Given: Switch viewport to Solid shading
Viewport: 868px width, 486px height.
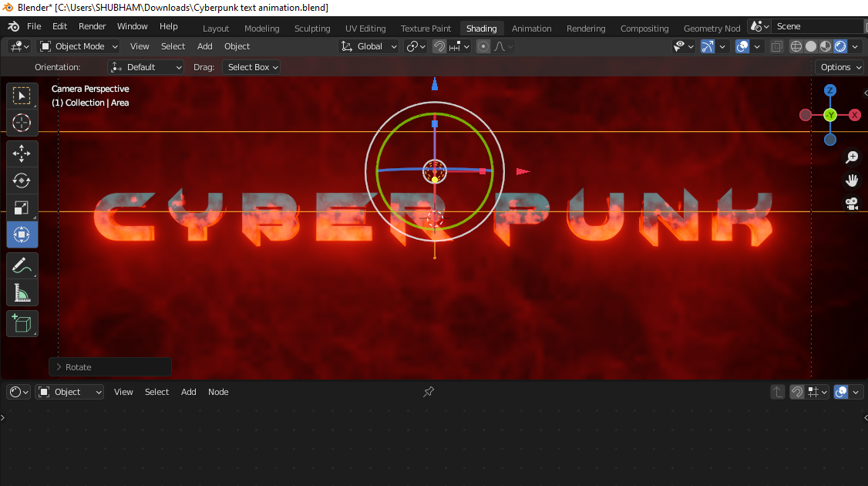Looking at the screenshot, I should point(810,46).
